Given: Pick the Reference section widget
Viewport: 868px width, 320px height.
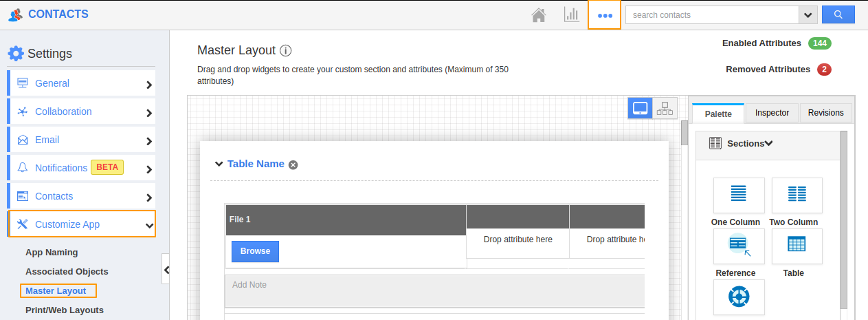Looking at the screenshot, I should [739, 246].
